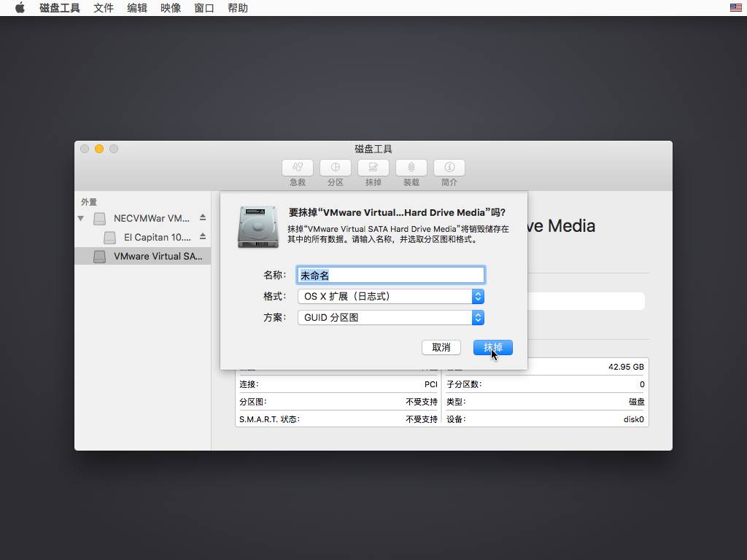Screen dimensions: 747x560
Task: Open the Apple menu
Action: click(x=20, y=7)
